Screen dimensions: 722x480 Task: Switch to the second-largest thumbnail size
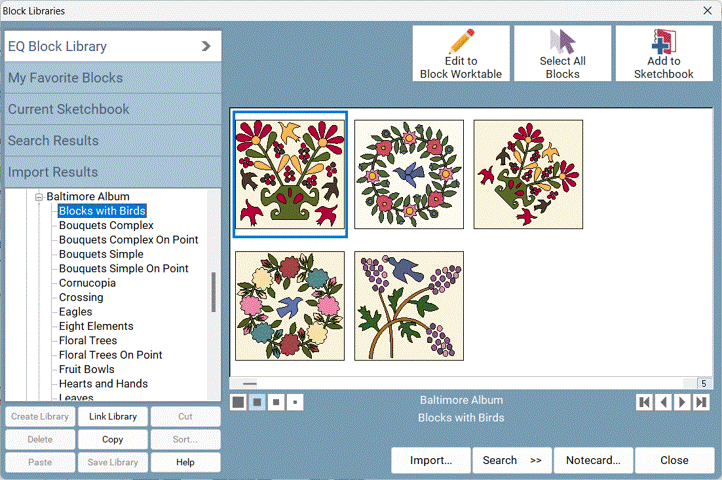(257, 402)
